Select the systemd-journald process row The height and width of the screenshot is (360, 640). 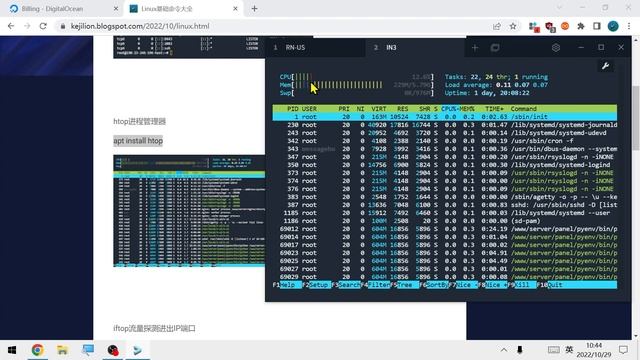click(x=445, y=125)
